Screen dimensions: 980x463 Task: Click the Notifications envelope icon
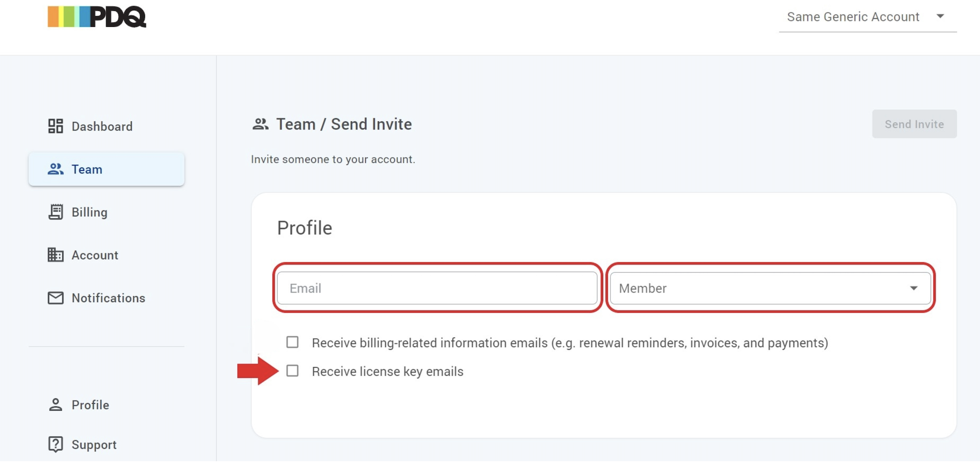click(x=55, y=298)
